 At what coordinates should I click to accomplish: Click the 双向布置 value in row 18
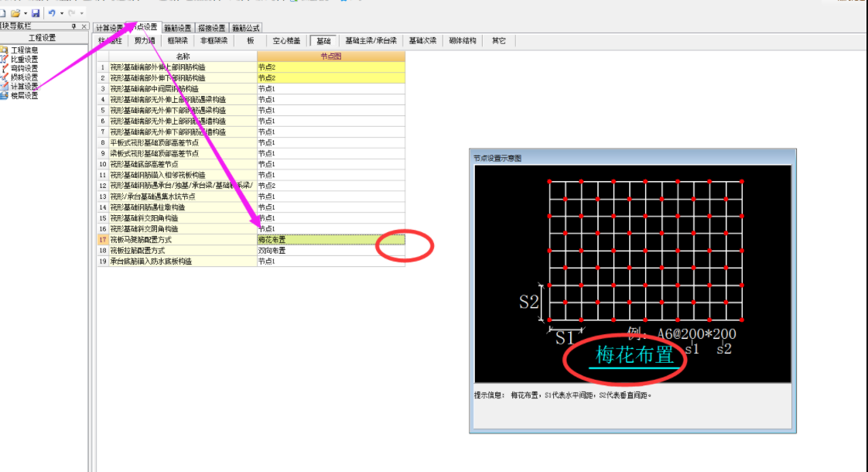(x=331, y=251)
